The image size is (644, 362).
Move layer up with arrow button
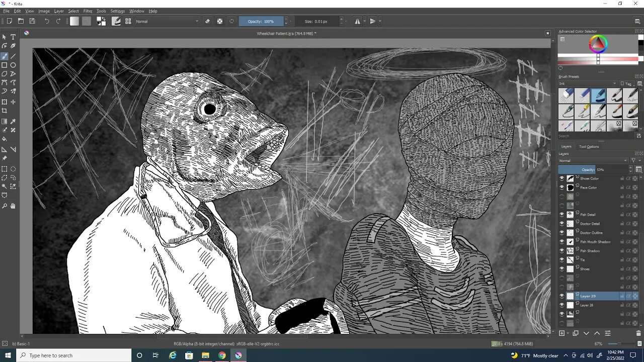pos(597,333)
